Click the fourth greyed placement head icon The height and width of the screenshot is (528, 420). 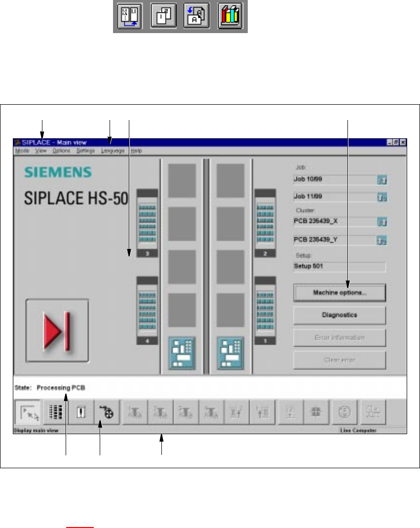(211, 412)
